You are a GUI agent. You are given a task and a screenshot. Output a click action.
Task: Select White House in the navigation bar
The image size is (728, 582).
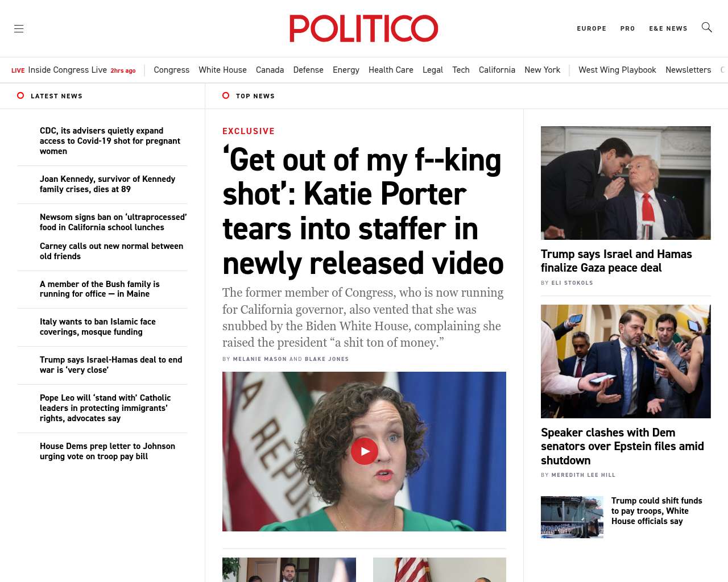tap(222, 70)
